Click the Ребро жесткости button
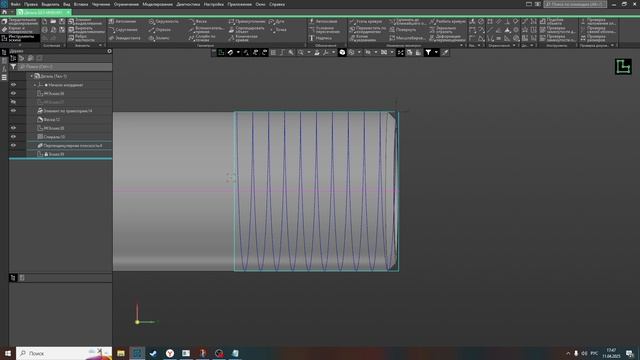The width and height of the screenshot is (640, 360). 82,38
